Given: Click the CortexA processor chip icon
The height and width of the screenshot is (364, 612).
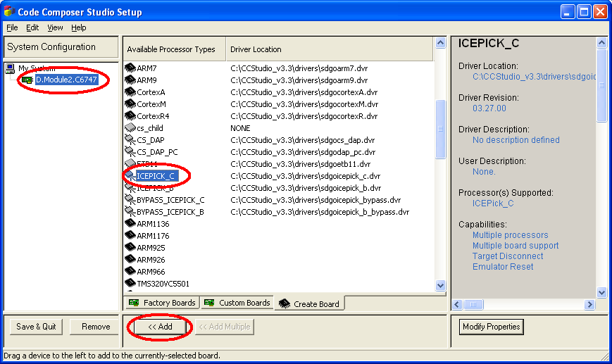Looking at the screenshot, I should (x=130, y=92).
